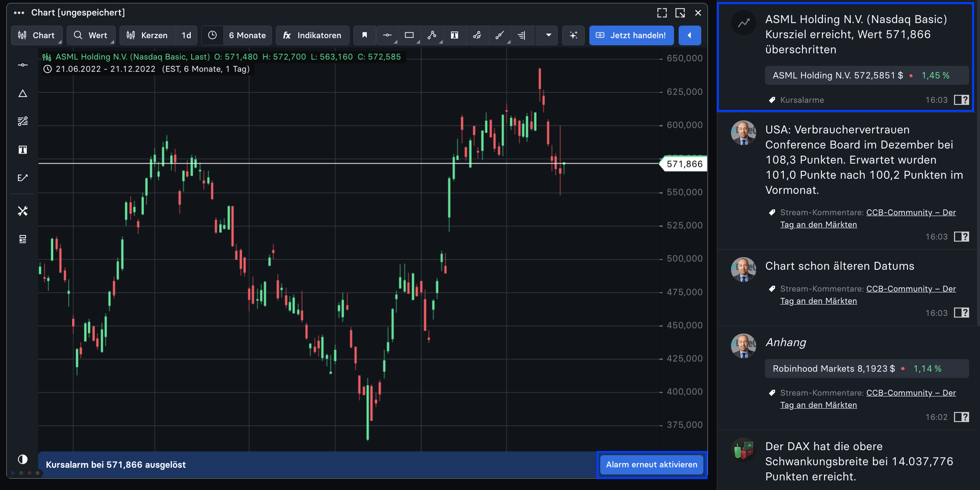
Task: Select the text tool in left sidebar
Action: (23, 150)
